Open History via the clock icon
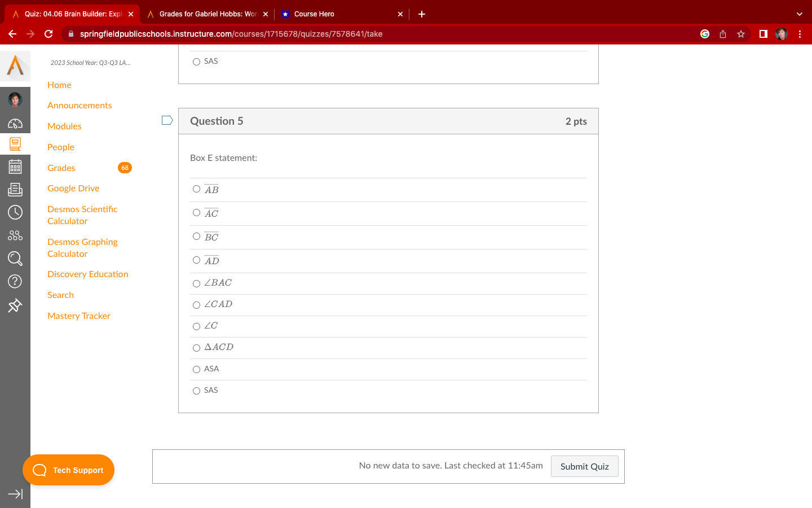The width and height of the screenshot is (812, 508). click(x=15, y=212)
